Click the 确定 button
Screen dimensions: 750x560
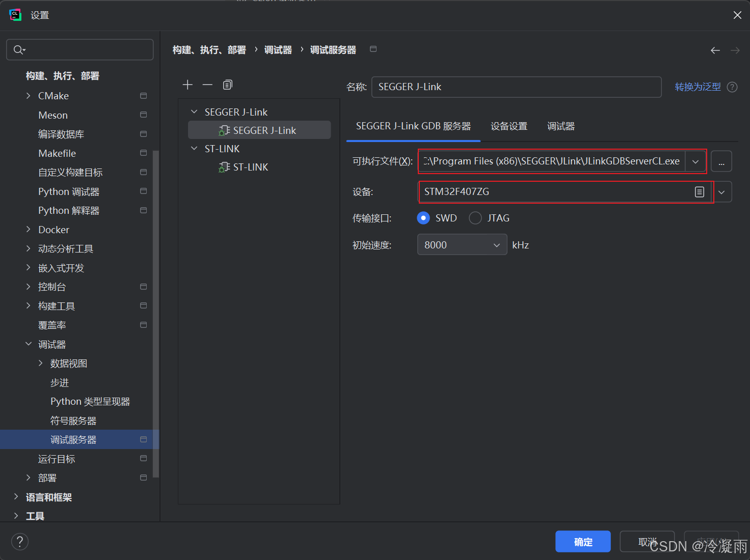tap(583, 542)
